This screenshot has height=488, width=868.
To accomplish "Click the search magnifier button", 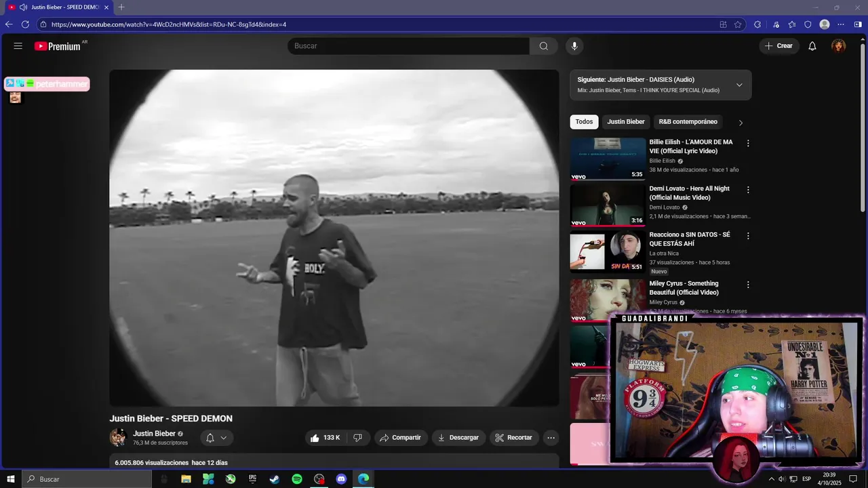I will [544, 46].
